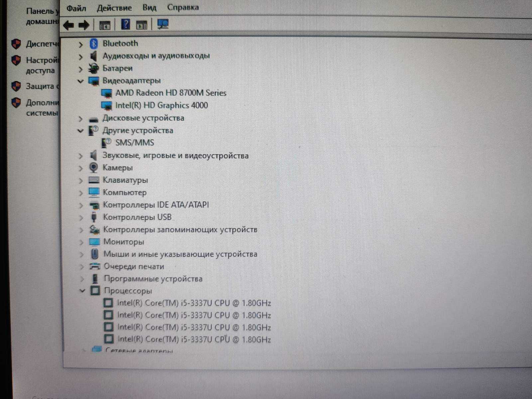Expand the Очереди печати node
Screen dimensions: 532x399
[x=81, y=267]
